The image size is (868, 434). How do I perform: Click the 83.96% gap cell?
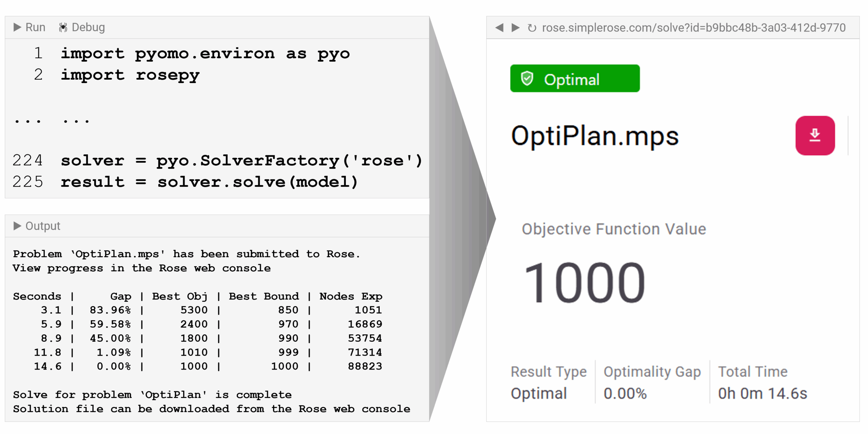point(110,310)
